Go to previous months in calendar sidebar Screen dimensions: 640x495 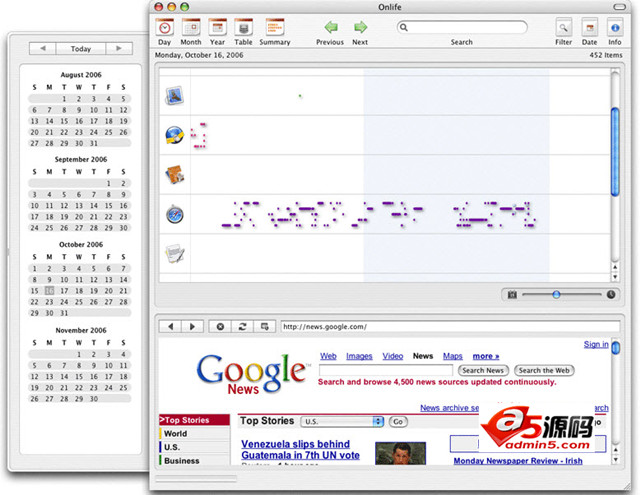(x=43, y=49)
